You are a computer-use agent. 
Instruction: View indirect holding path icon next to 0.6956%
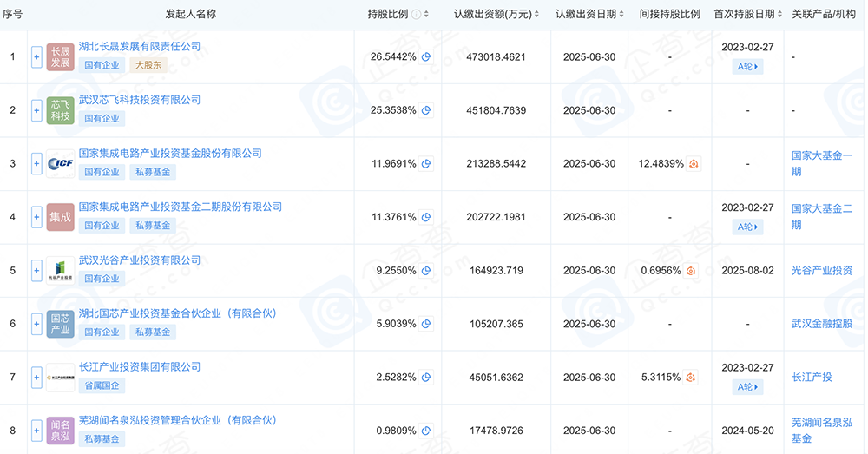coord(690,271)
